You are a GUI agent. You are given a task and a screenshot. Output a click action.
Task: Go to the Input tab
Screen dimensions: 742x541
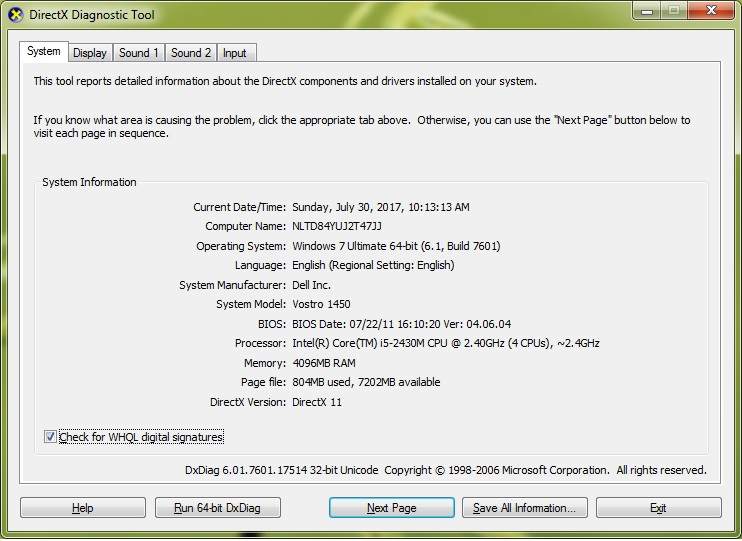point(235,53)
